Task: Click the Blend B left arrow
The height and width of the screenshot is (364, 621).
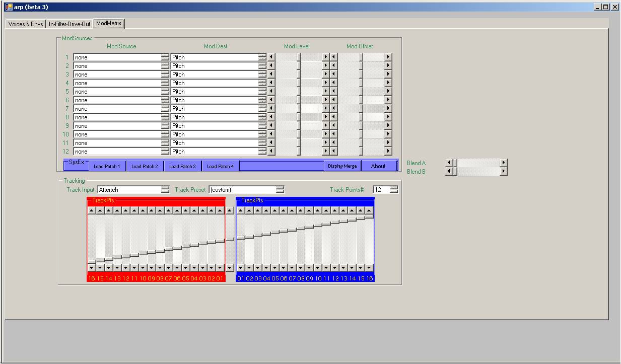Action: tap(449, 171)
